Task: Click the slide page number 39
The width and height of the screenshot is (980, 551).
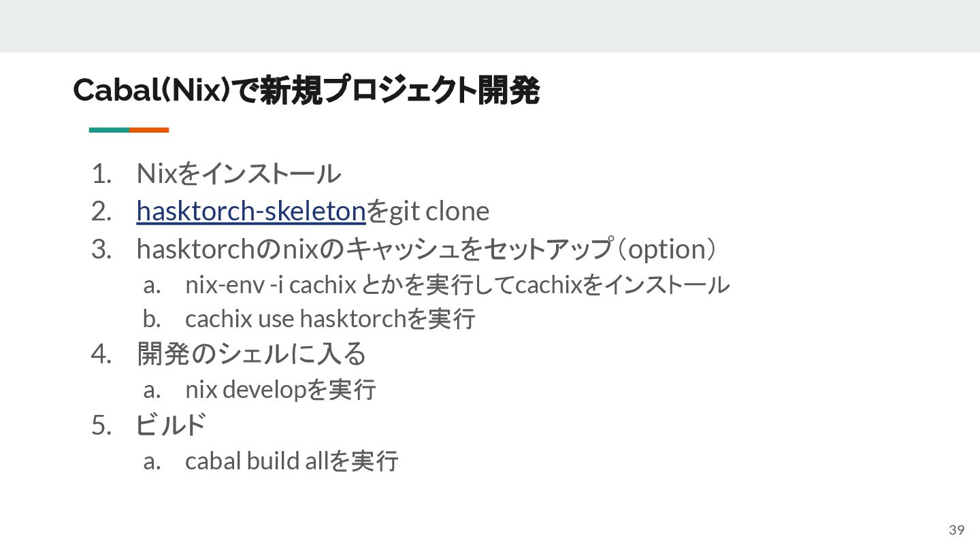Action: tap(956, 531)
